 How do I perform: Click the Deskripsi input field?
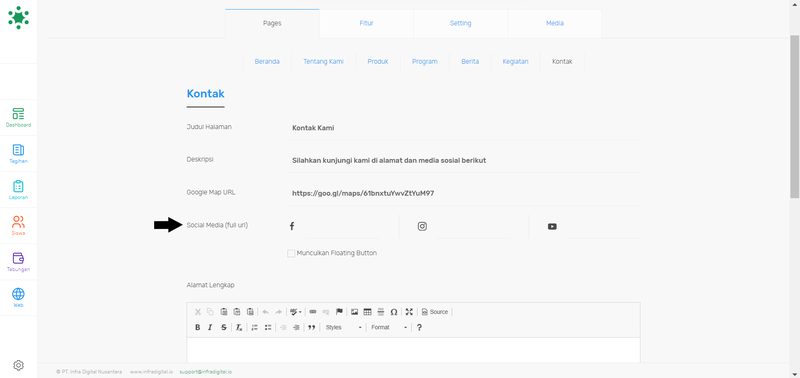click(464, 160)
